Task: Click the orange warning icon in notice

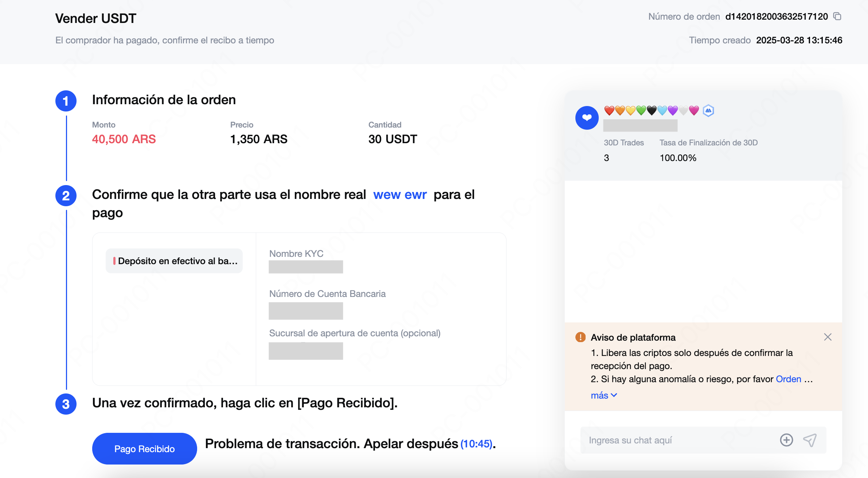Action: tap(580, 337)
